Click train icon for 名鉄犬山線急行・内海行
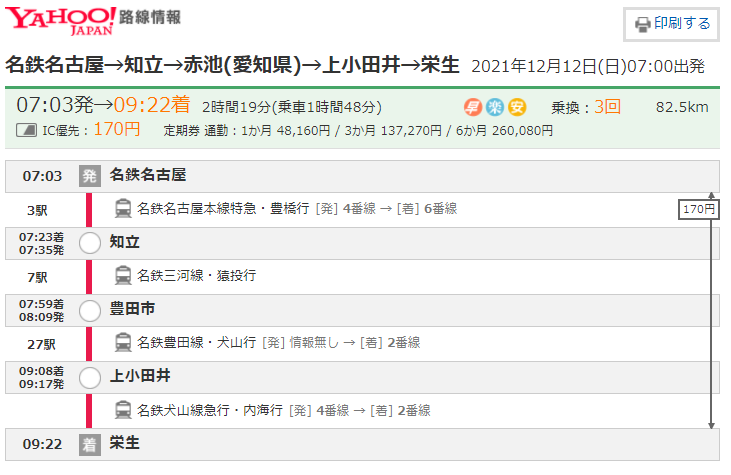The image size is (731, 475). 123,410
